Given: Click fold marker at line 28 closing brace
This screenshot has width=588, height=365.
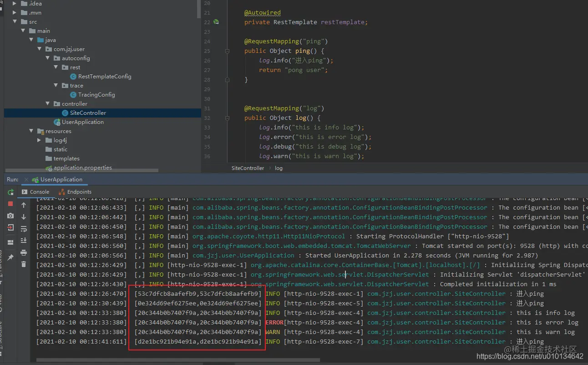Looking at the screenshot, I should (227, 80).
